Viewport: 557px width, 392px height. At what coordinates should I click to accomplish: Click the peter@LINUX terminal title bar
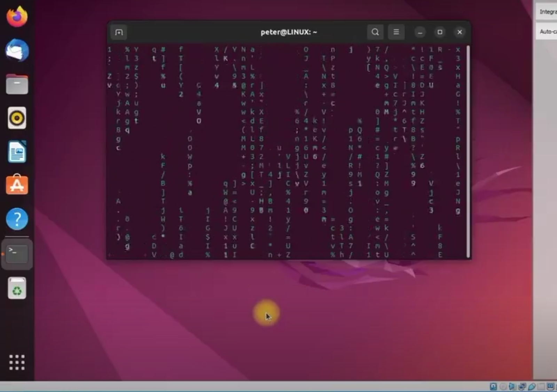click(288, 32)
